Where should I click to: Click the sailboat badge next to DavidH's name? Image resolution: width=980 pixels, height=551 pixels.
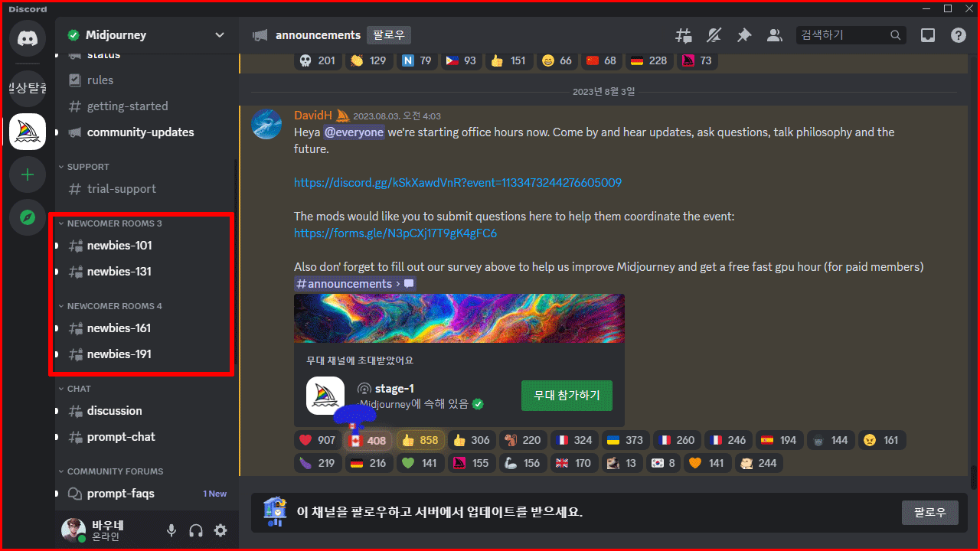pyautogui.click(x=343, y=115)
